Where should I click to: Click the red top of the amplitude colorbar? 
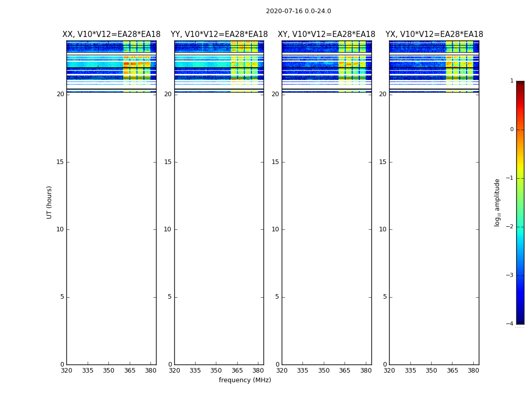click(x=520, y=92)
